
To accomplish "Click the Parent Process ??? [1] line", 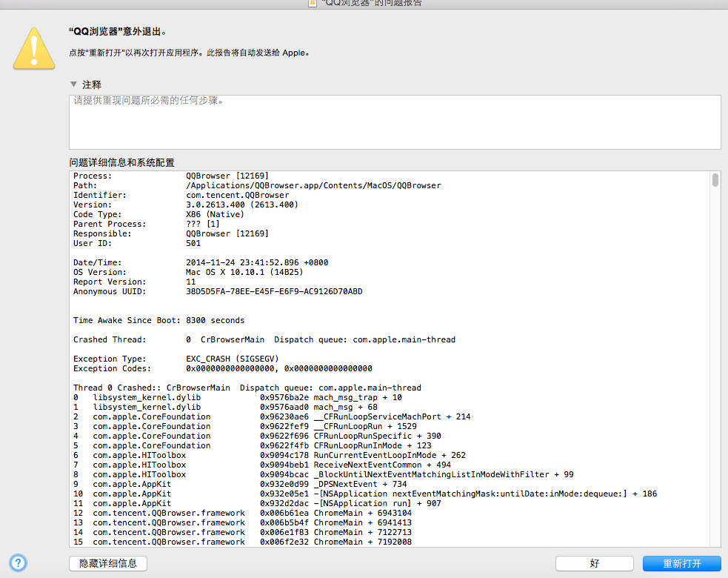I will (x=147, y=224).
